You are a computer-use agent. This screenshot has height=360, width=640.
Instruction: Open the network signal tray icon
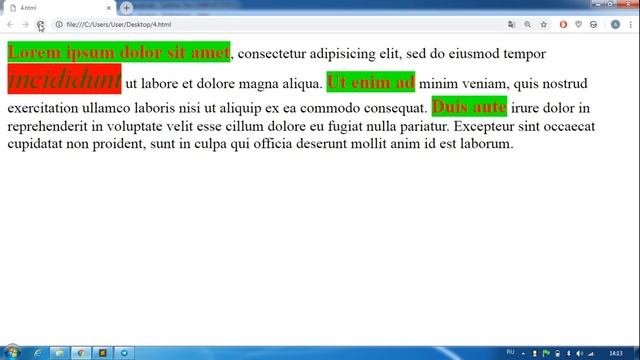click(591, 353)
